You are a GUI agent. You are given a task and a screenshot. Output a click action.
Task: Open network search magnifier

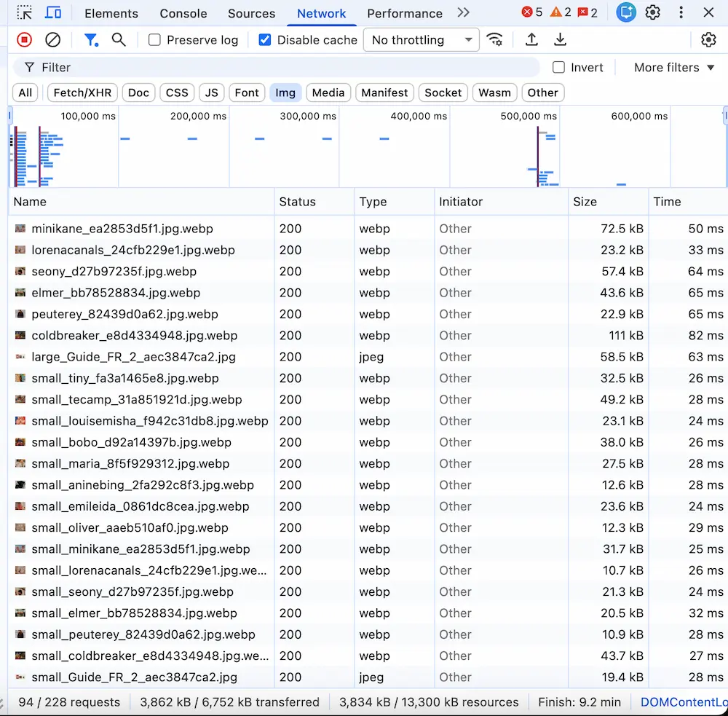point(119,40)
